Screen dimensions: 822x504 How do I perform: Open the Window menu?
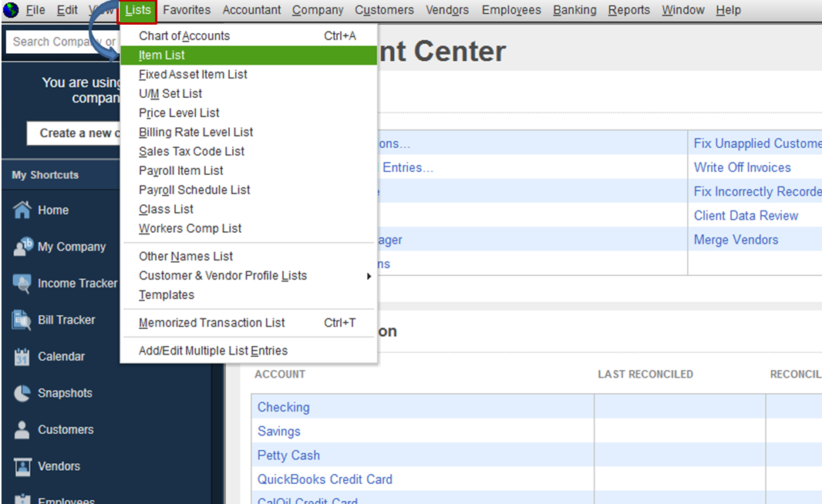coord(682,10)
